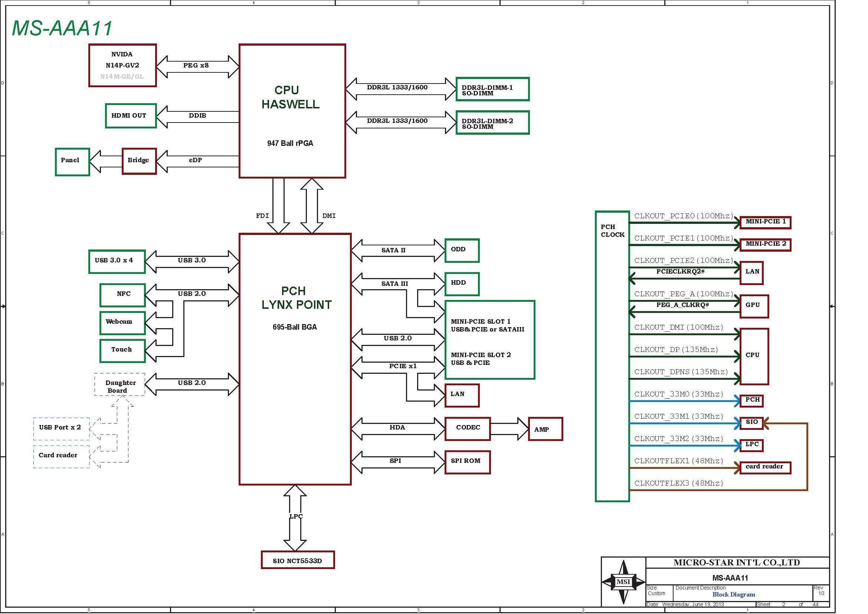Screen dimensions: 868x614
Task: Select the SIO NCT5533D block
Action: tap(298, 560)
